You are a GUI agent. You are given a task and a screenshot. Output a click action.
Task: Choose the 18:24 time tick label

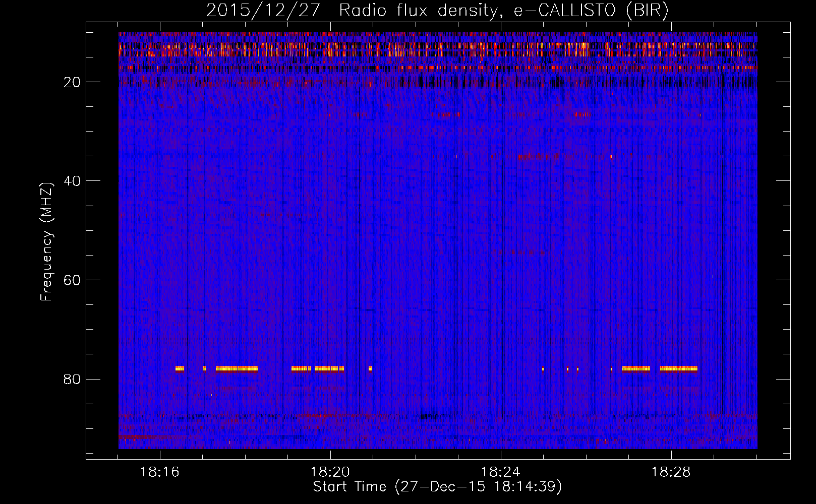pos(501,472)
